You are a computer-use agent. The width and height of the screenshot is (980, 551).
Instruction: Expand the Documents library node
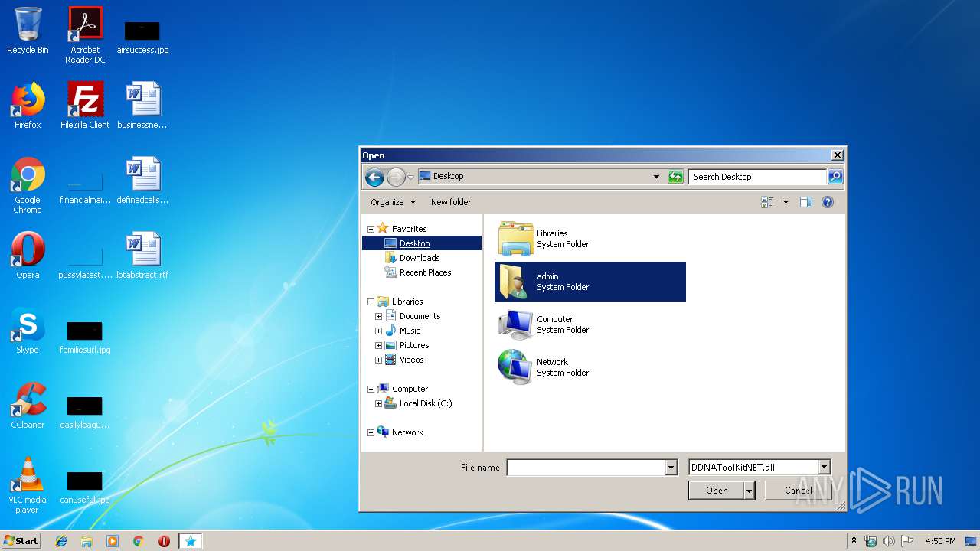pyautogui.click(x=378, y=316)
